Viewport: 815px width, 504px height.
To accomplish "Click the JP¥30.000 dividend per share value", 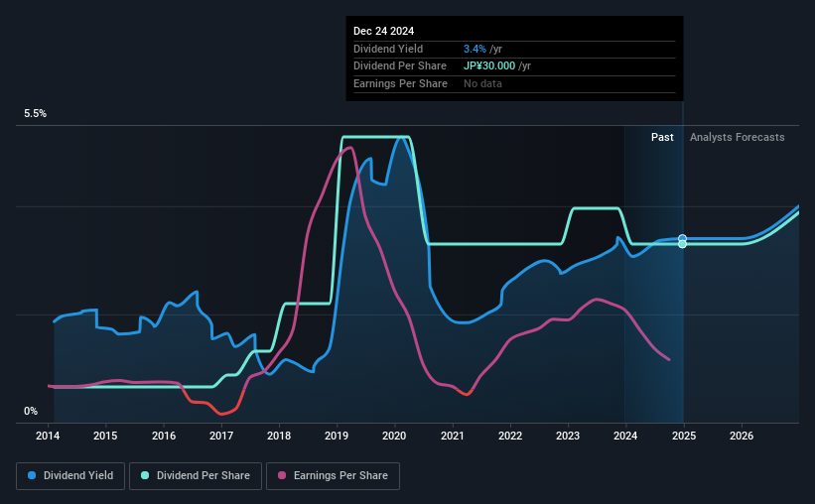I will [489, 66].
